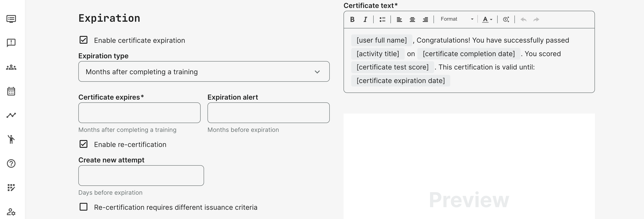Viewport: 644px width, 219px height.
Task: Click the Certificate expires input field
Action: [139, 113]
